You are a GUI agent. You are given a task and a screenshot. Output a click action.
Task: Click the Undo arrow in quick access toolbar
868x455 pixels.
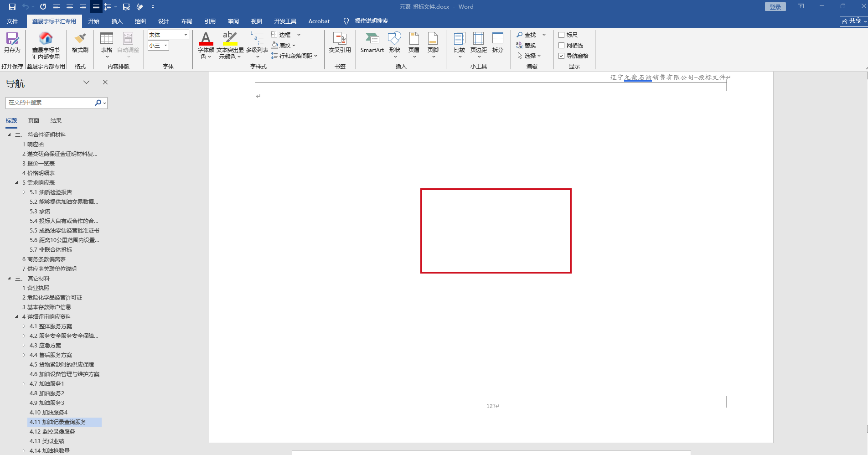tap(26, 7)
